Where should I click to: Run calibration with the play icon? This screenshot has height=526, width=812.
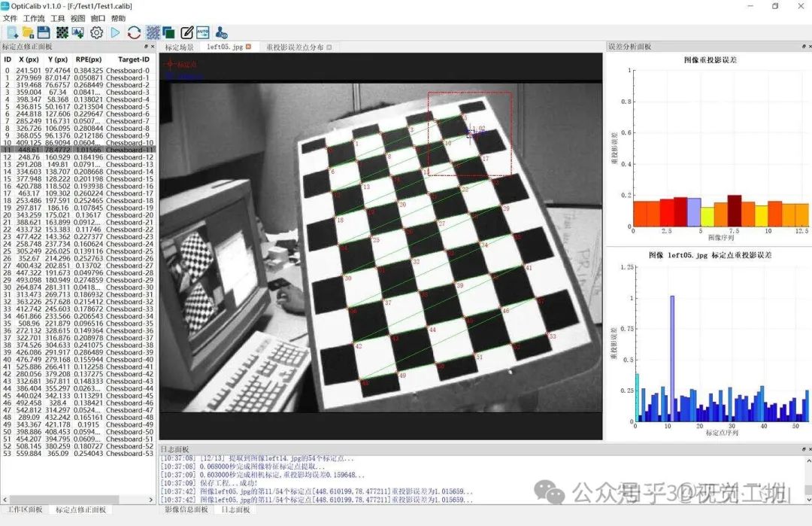pos(115,32)
